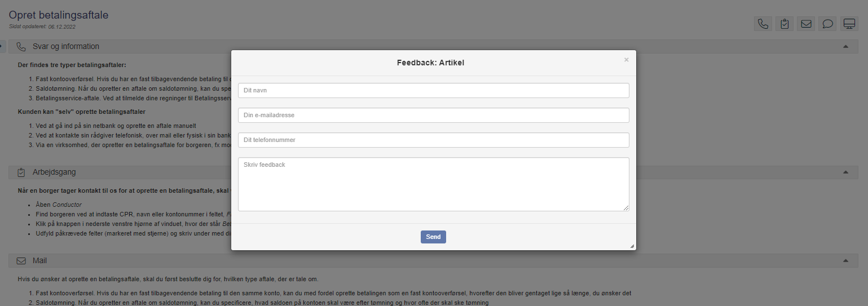This screenshot has height=306, width=868.
Task: Close the Feedback: Artikel dialog
Action: point(626,60)
